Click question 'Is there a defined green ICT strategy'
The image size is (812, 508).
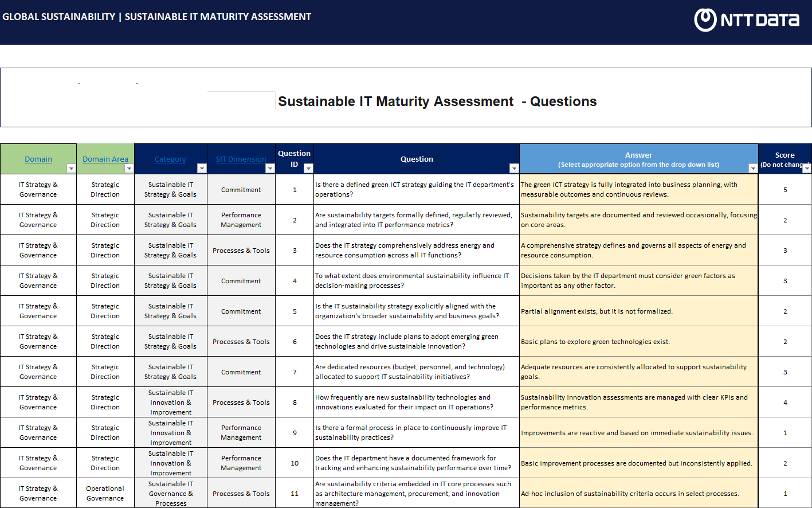pos(417,189)
